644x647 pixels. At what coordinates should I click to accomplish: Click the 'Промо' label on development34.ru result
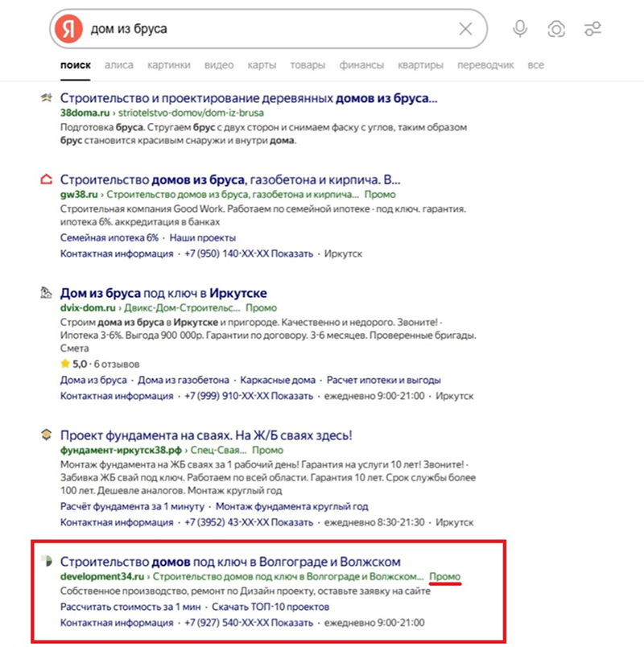445,576
